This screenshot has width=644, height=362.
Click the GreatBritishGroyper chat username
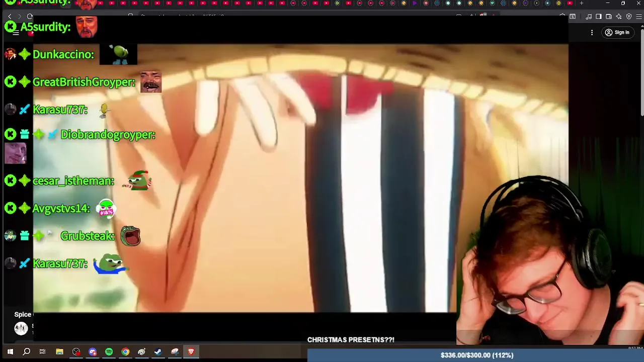(84, 82)
